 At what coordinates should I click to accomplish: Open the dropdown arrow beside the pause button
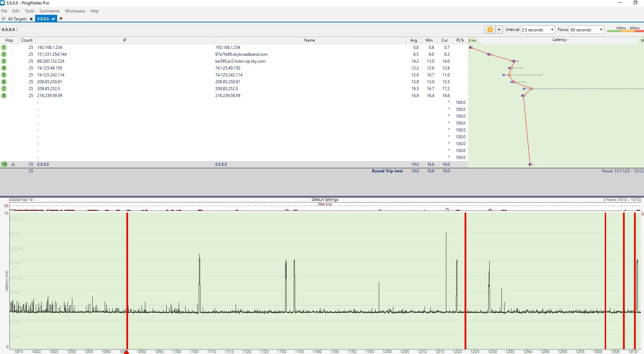[499, 30]
